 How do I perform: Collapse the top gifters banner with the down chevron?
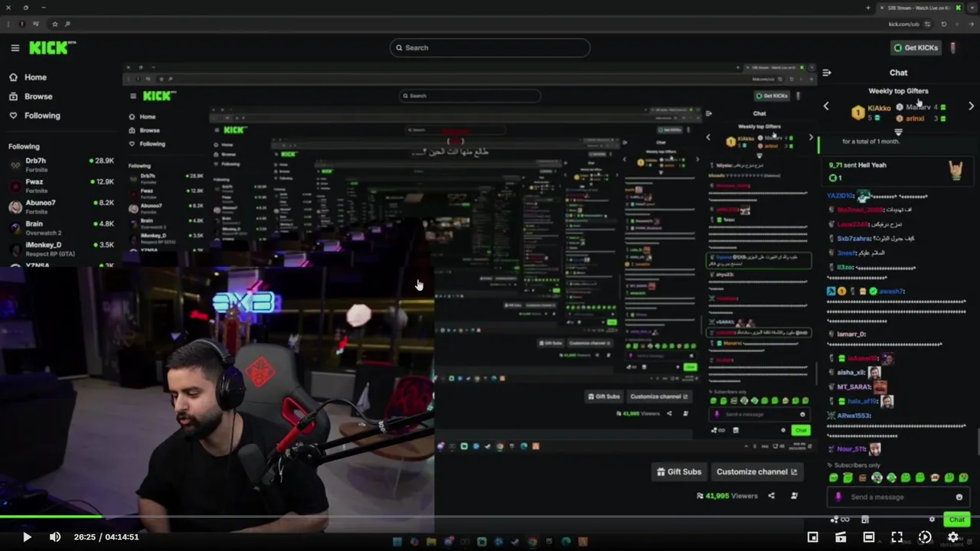pyautogui.click(x=898, y=132)
